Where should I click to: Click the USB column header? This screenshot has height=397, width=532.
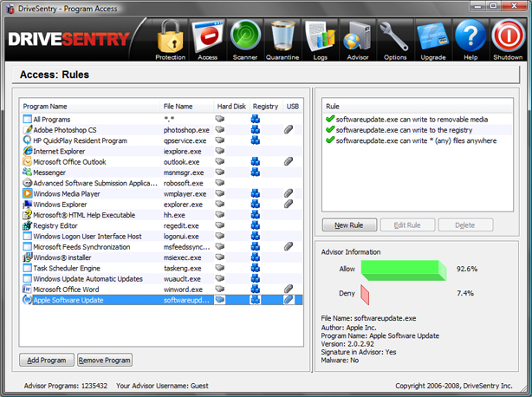pos(293,107)
